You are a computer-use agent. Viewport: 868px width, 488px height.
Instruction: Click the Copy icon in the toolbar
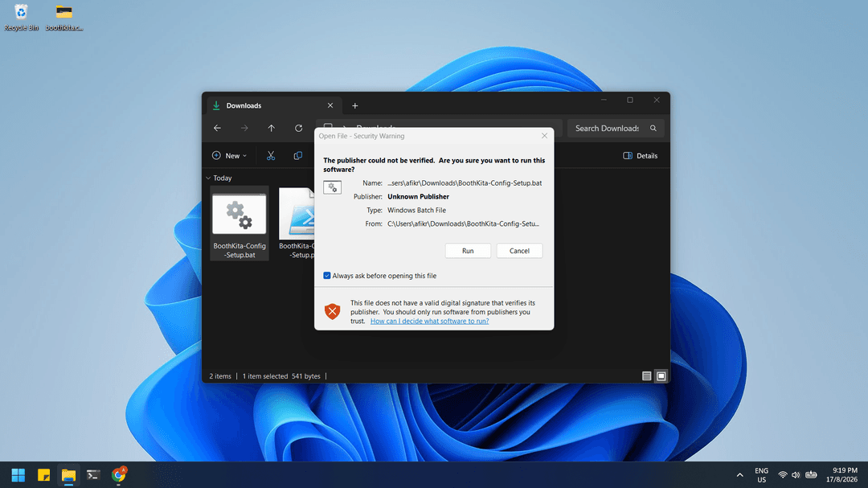point(298,156)
